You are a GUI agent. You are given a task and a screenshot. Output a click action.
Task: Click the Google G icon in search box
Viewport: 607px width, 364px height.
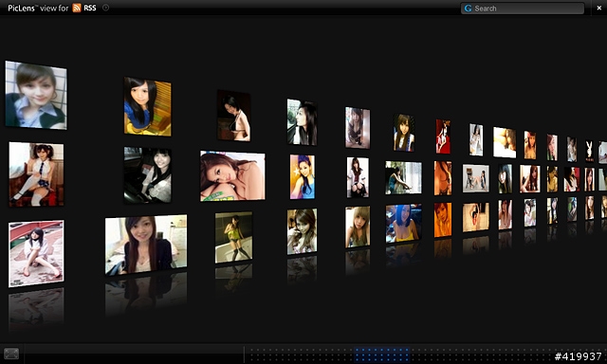tap(468, 9)
